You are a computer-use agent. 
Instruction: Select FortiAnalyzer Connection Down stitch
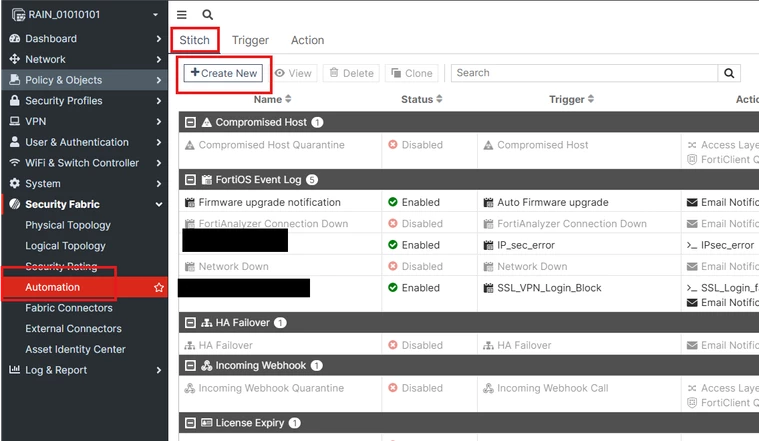[x=273, y=224]
